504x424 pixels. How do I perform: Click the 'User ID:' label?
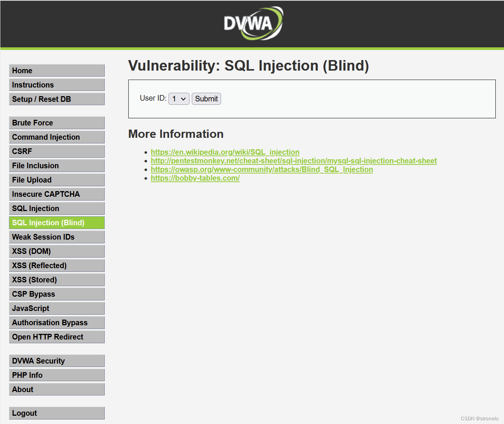point(153,98)
